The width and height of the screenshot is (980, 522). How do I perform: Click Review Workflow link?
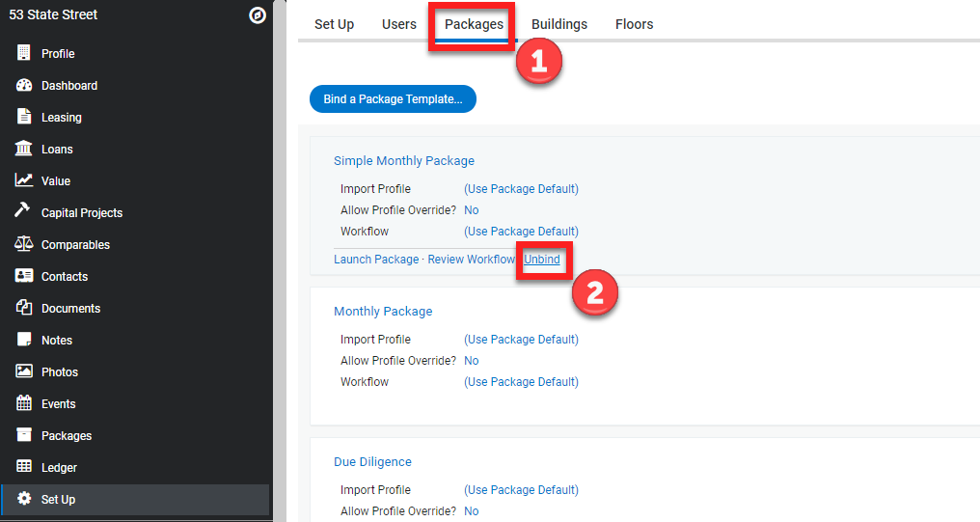[x=472, y=260]
